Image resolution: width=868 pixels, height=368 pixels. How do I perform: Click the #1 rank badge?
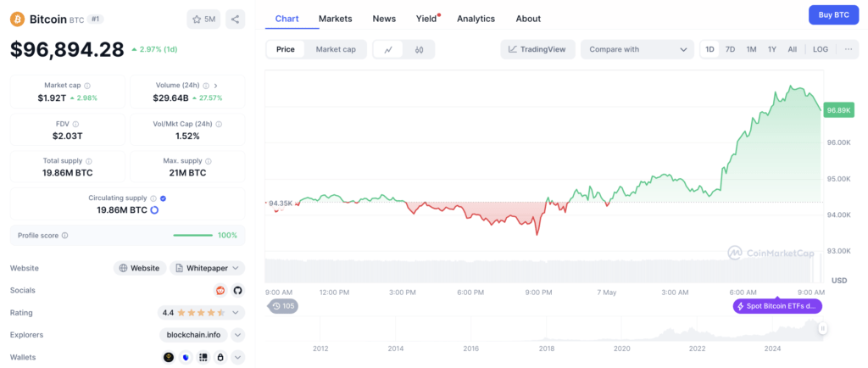(x=96, y=20)
